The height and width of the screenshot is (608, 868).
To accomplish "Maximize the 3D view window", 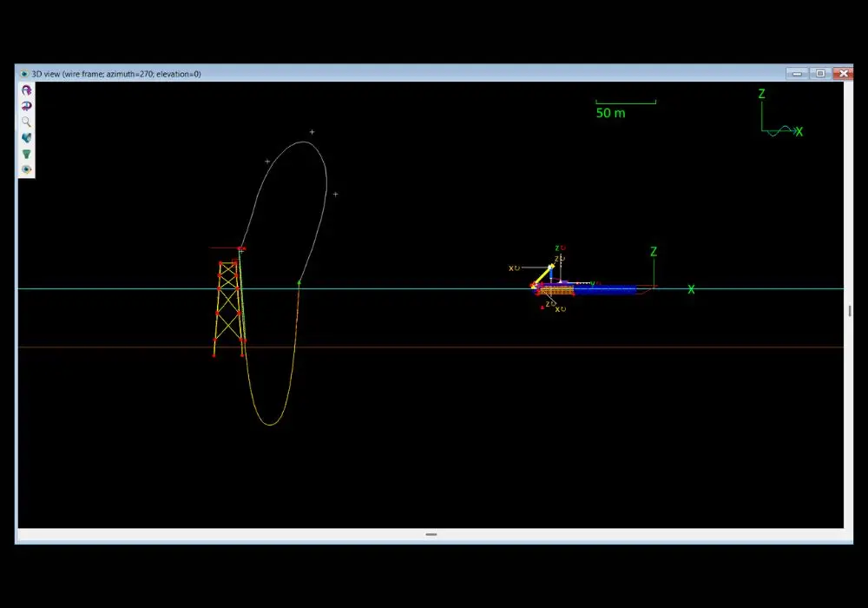I will coord(820,73).
